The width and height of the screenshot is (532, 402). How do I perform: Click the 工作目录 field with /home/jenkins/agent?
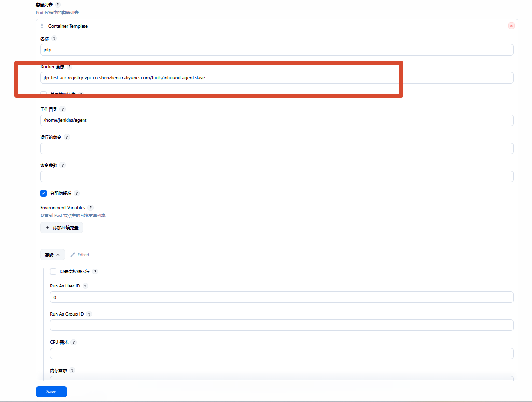click(x=277, y=120)
